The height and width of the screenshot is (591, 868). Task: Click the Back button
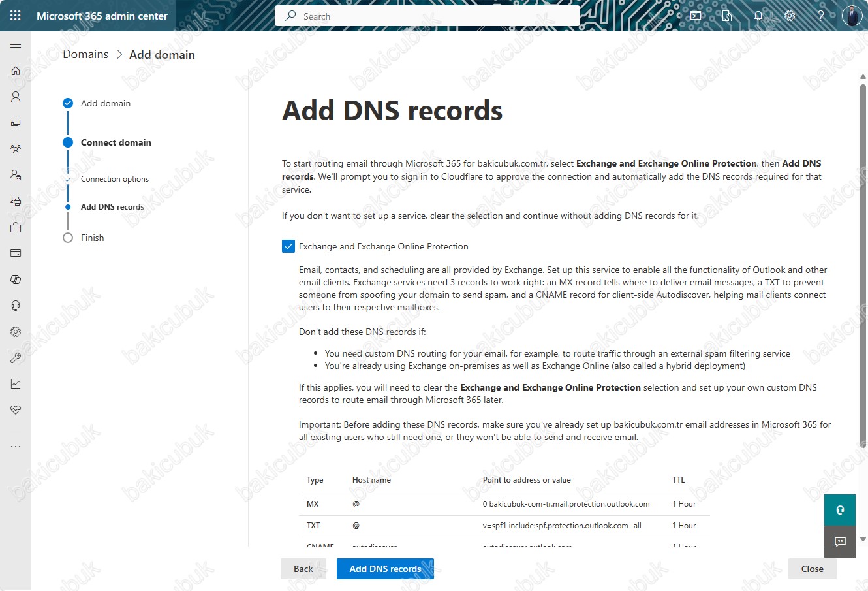click(303, 569)
